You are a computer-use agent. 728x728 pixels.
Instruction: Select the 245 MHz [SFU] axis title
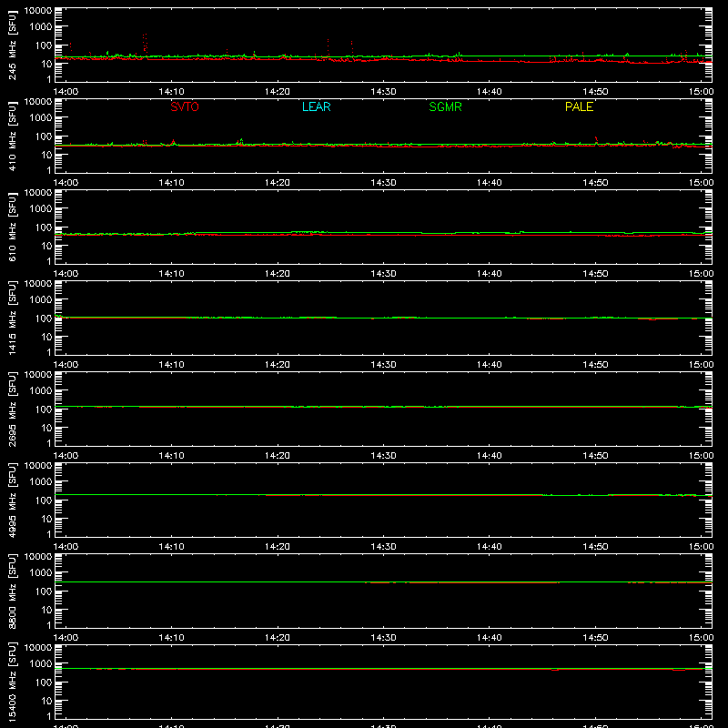tap(13, 45)
